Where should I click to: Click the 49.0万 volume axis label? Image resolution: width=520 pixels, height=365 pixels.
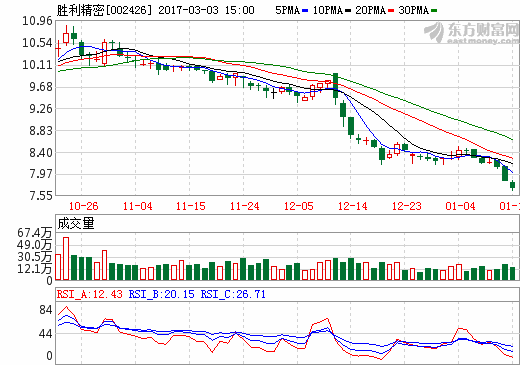tap(35, 245)
